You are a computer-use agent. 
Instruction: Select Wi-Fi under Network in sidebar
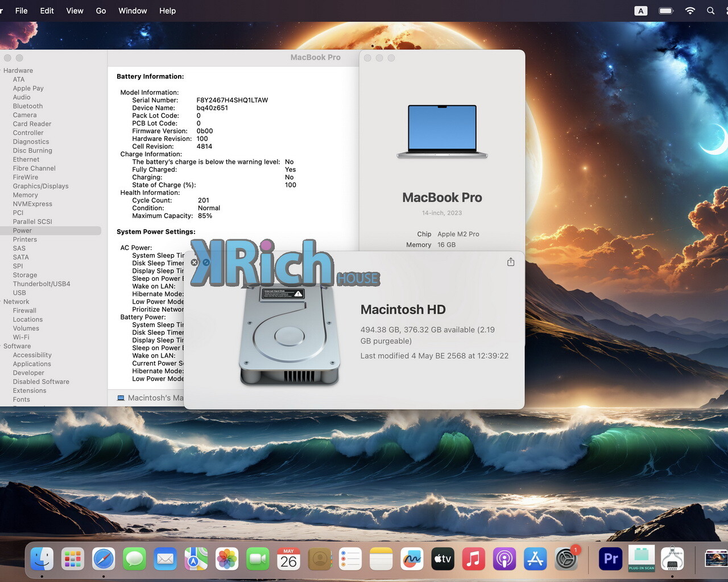click(x=21, y=337)
